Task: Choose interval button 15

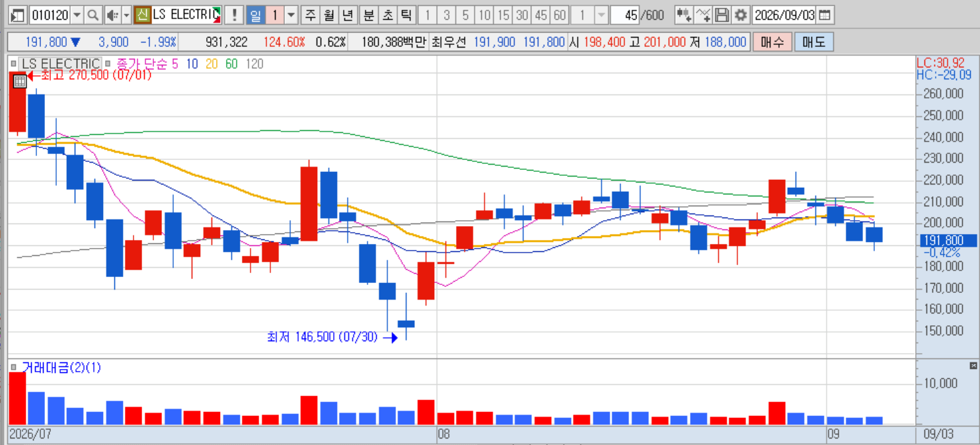Action: (504, 15)
